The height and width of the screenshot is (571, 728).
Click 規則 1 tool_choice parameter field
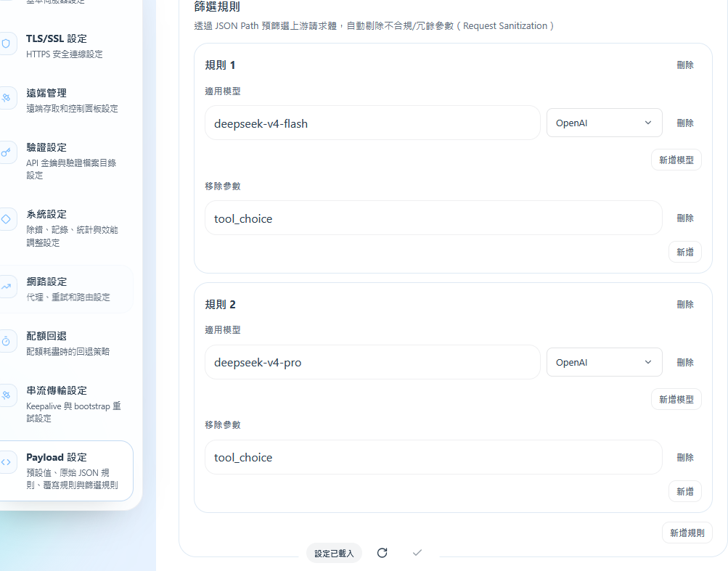click(x=433, y=218)
